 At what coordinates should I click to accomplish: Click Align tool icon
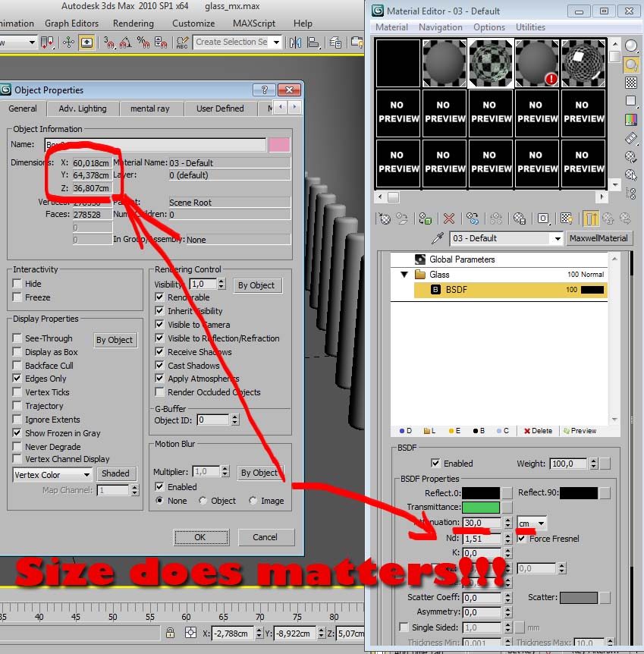pos(313,42)
